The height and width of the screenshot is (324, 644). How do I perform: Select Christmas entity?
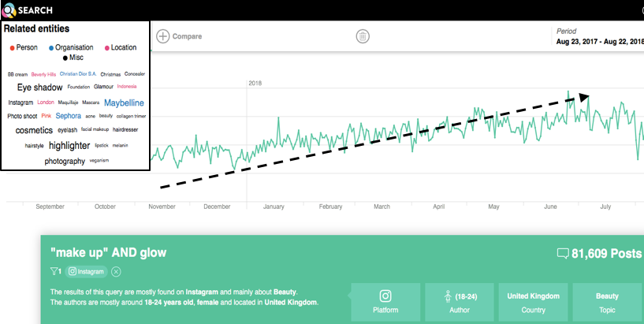pos(110,75)
